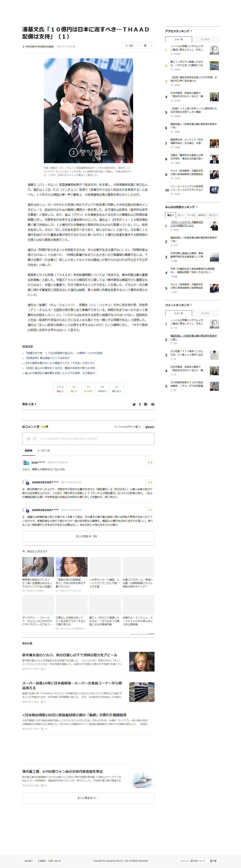Click the 会社紹介 footer link
This screenshot has width=241, height=868.
pos(29,861)
